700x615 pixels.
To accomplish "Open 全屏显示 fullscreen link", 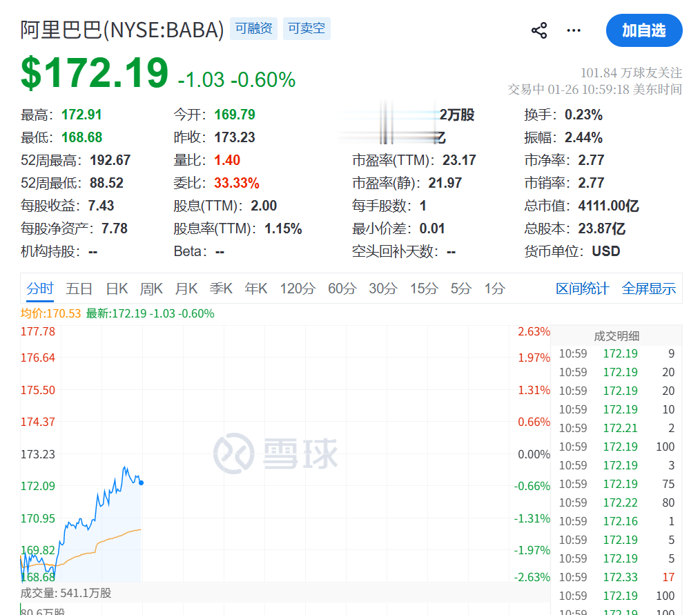I will pos(649,289).
